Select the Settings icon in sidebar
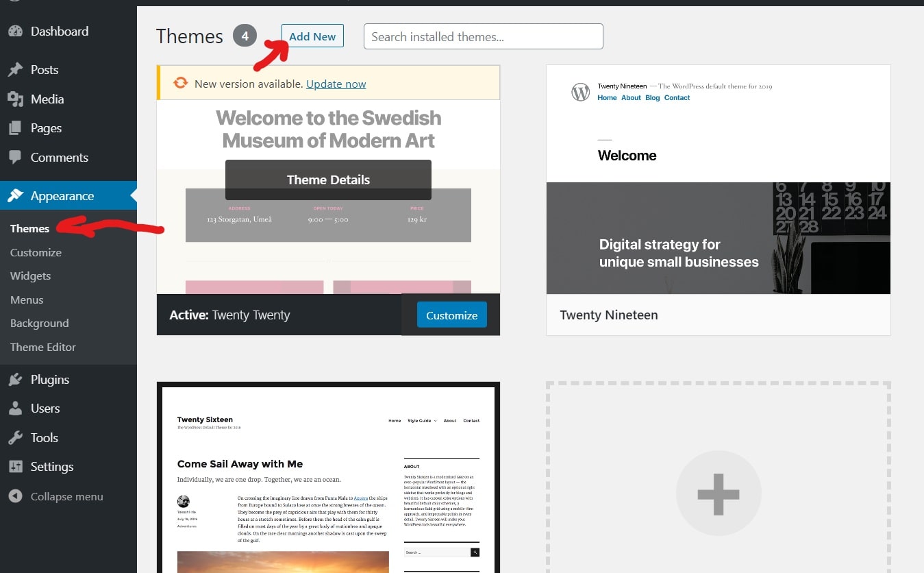Viewport: 924px width, 573px height. tap(15, 466)
